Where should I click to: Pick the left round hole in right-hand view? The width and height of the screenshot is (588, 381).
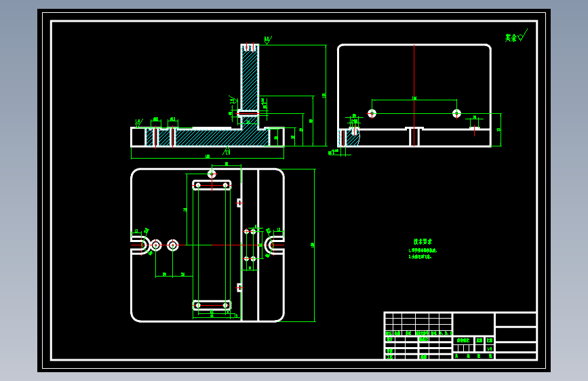[x=372, y=113]
